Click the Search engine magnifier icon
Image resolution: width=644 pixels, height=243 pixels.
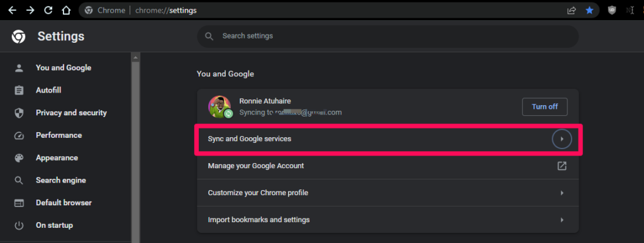pyautogui.click(x=19, y=181)
